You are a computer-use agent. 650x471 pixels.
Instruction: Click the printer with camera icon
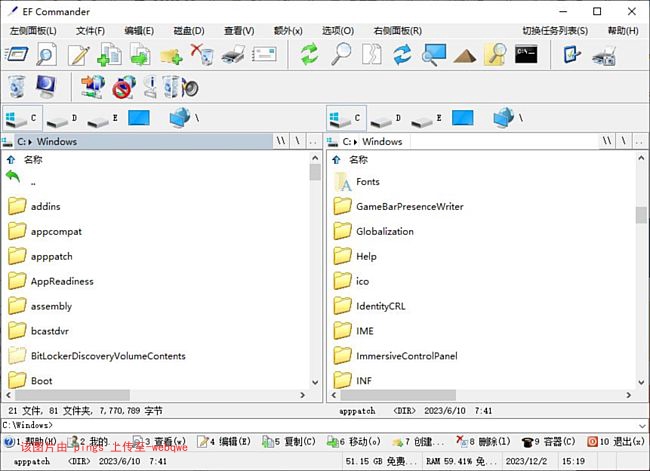(604, 56)
